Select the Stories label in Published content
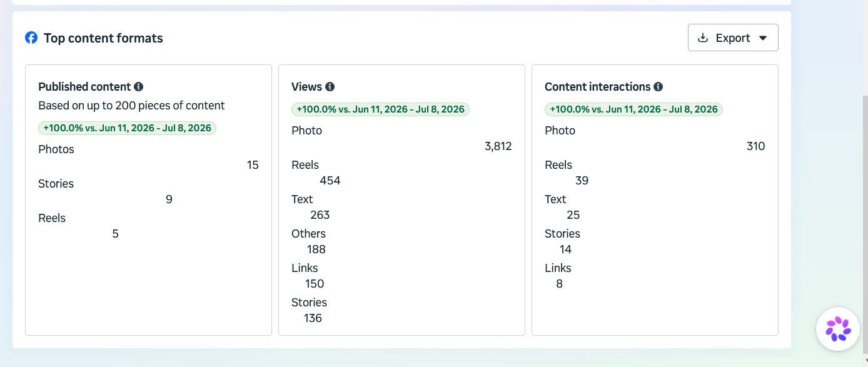The height and width of the screenshot is (367, 868). pyautogui.click(x=56, y=184)
